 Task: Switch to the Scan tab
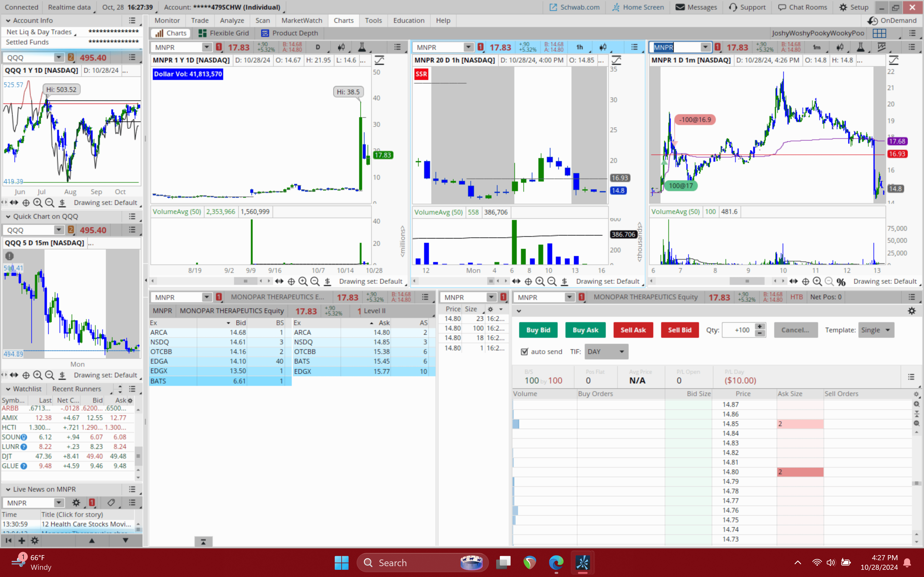262,21
